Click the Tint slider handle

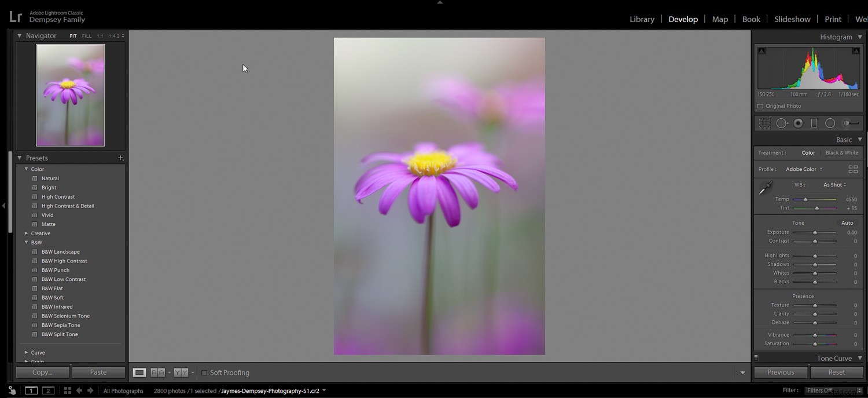(816, 207)
